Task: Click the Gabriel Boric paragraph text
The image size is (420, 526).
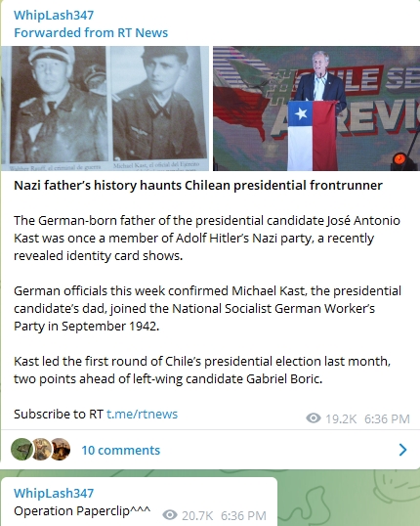Action: pyautogui.click(x=202, y=370)
